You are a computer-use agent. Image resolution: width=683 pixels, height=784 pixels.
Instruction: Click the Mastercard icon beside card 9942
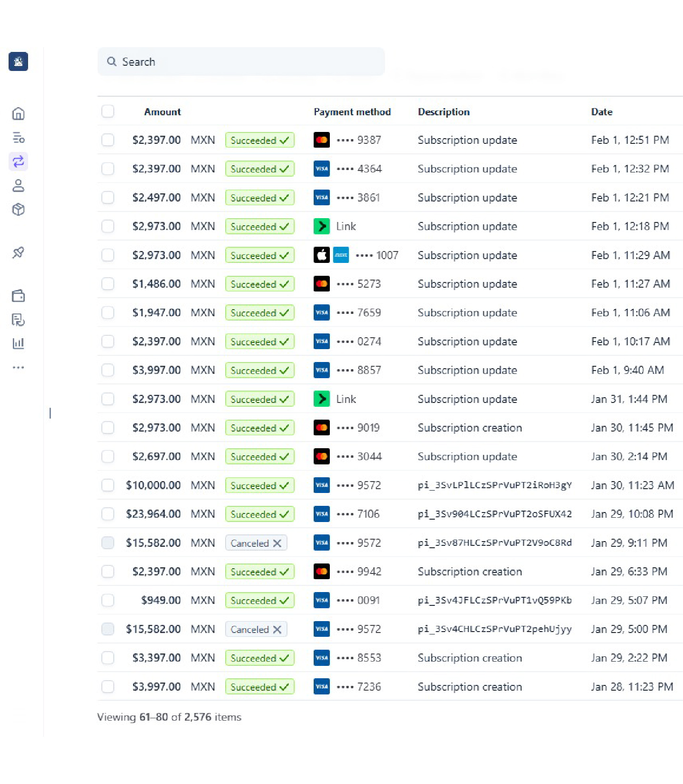(x=322, y=572)
